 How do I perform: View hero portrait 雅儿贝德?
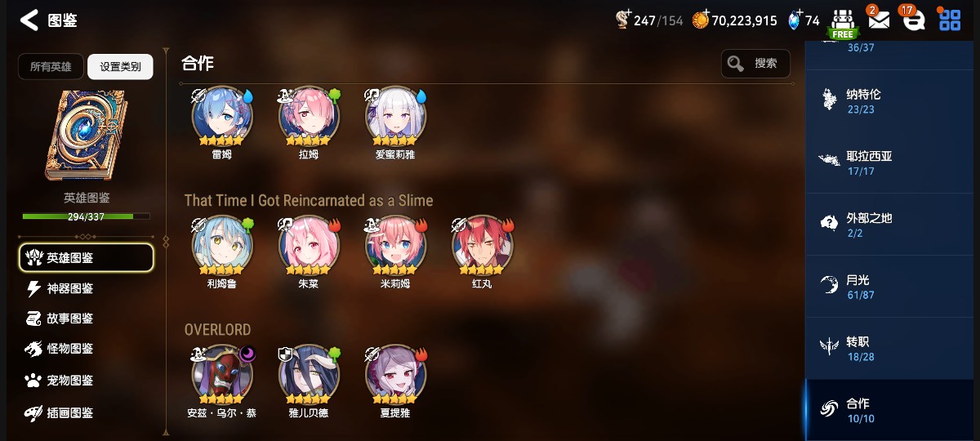(309, 376)
